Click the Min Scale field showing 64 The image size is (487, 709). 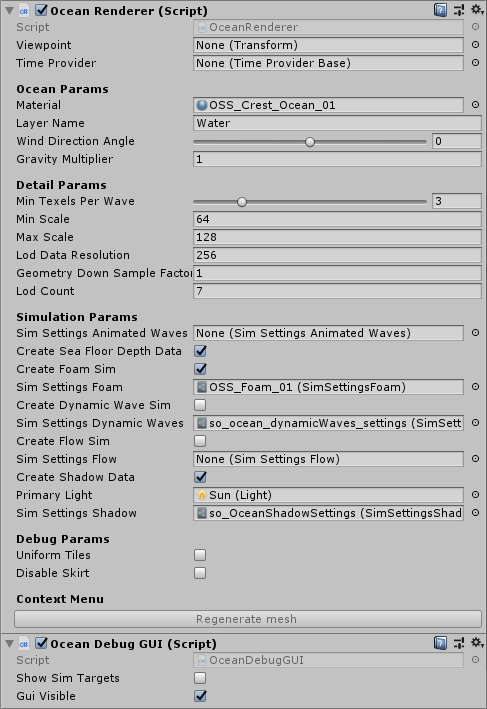(x=337, y=219)
